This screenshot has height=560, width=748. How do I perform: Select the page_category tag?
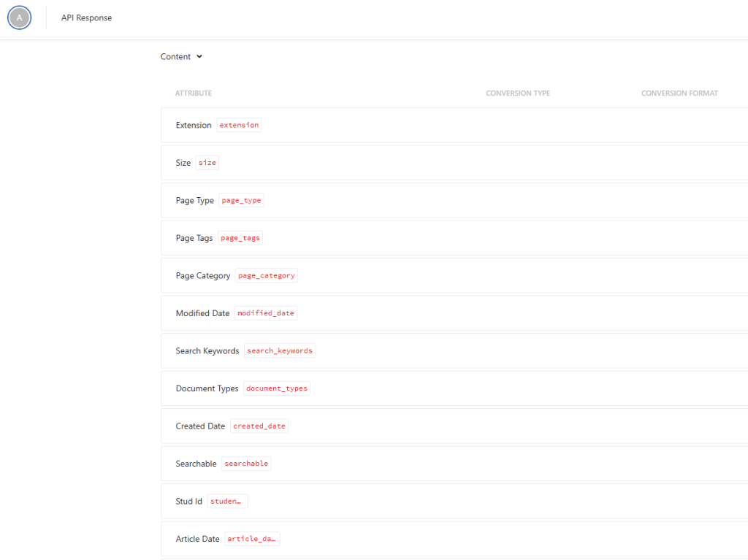[x=267, y=275]
